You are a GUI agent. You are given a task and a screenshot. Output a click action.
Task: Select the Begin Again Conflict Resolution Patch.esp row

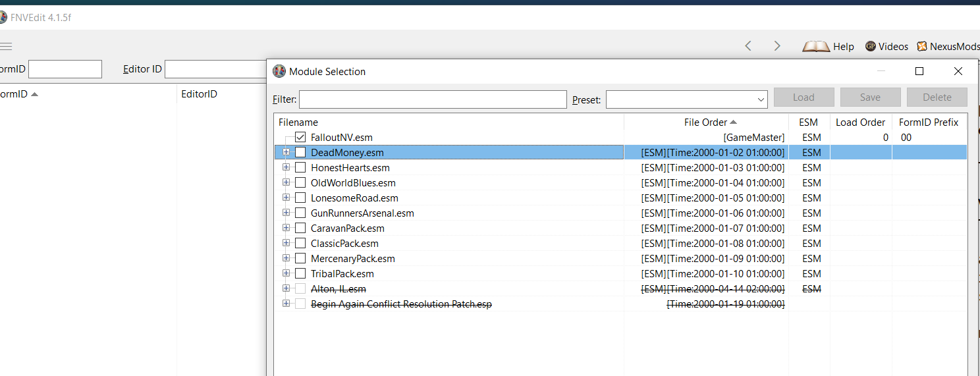(x=620, y=304)
